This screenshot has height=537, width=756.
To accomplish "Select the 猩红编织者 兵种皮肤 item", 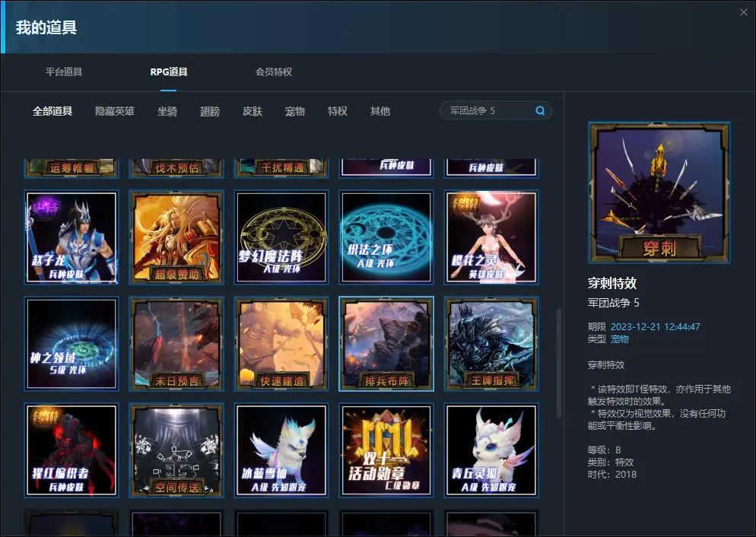I will tap(71, 450).
